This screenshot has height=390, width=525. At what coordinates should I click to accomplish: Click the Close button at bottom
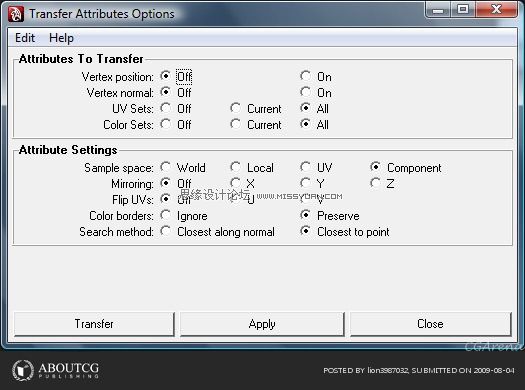(x=431, y=324)
